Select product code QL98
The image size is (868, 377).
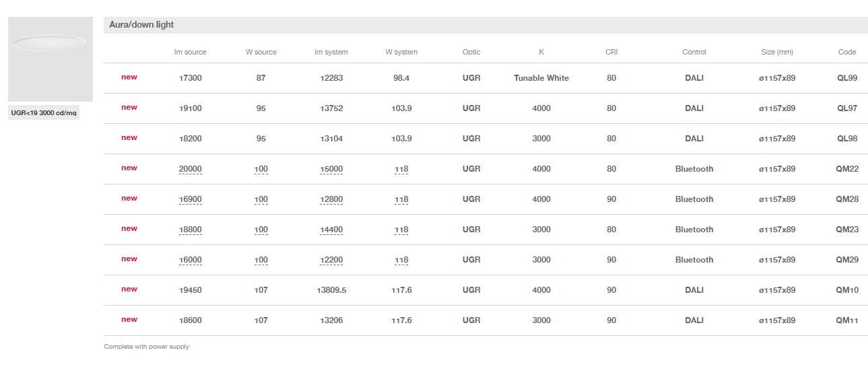[x=846, y=139]
